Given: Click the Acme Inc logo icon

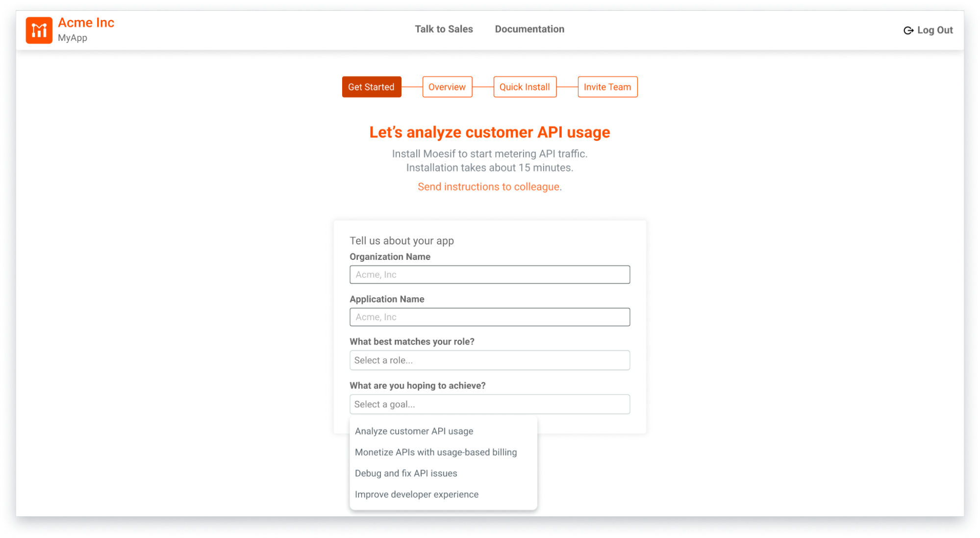Looking at the screenshot, I should [39, 30].
